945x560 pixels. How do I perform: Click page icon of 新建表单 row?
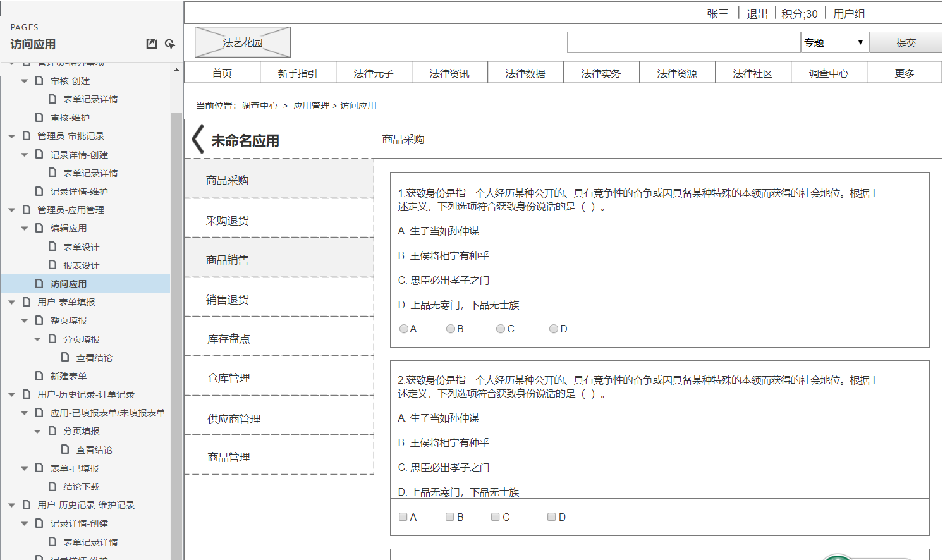39,375
